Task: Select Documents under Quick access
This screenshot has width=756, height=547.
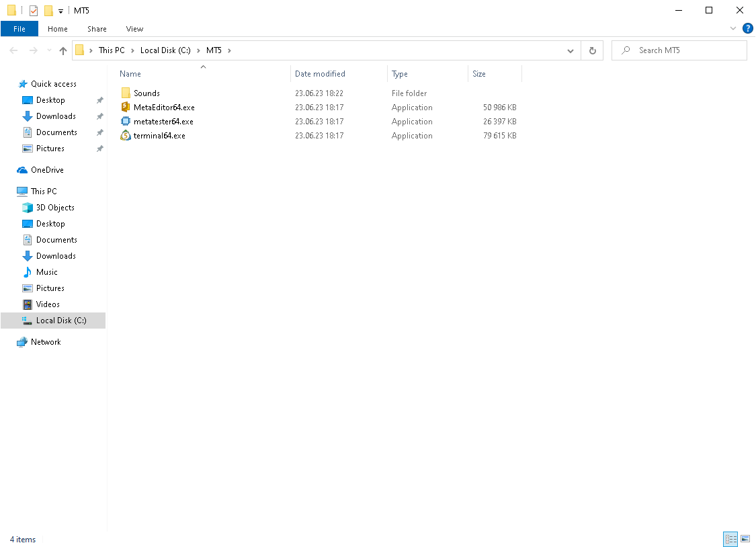Action: [x=56, y=132]
